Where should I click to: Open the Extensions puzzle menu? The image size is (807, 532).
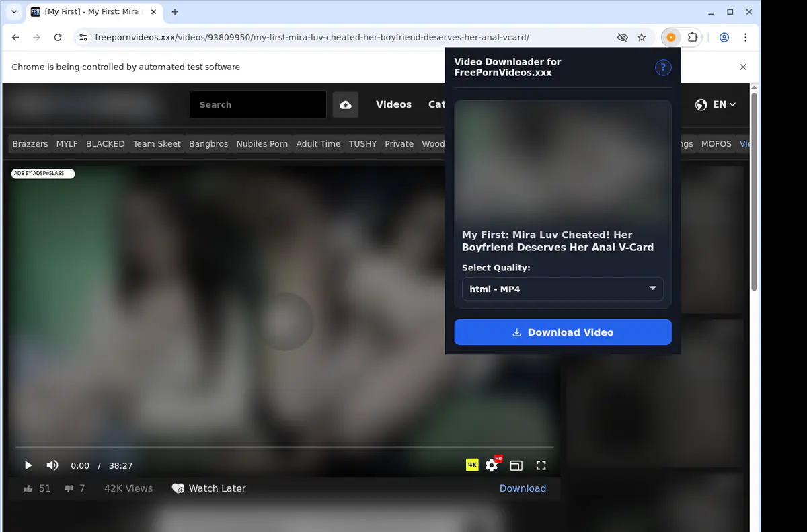point(693,38)
